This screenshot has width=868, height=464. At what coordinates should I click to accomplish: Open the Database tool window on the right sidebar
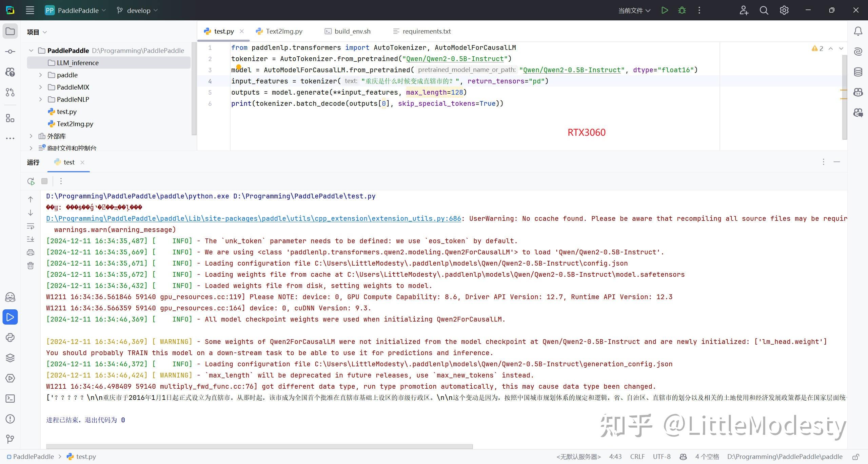point(858,72)
